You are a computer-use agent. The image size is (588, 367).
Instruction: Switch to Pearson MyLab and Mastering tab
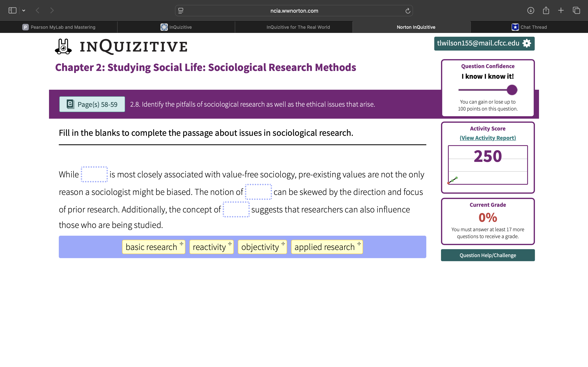click(x=59, y=27)
